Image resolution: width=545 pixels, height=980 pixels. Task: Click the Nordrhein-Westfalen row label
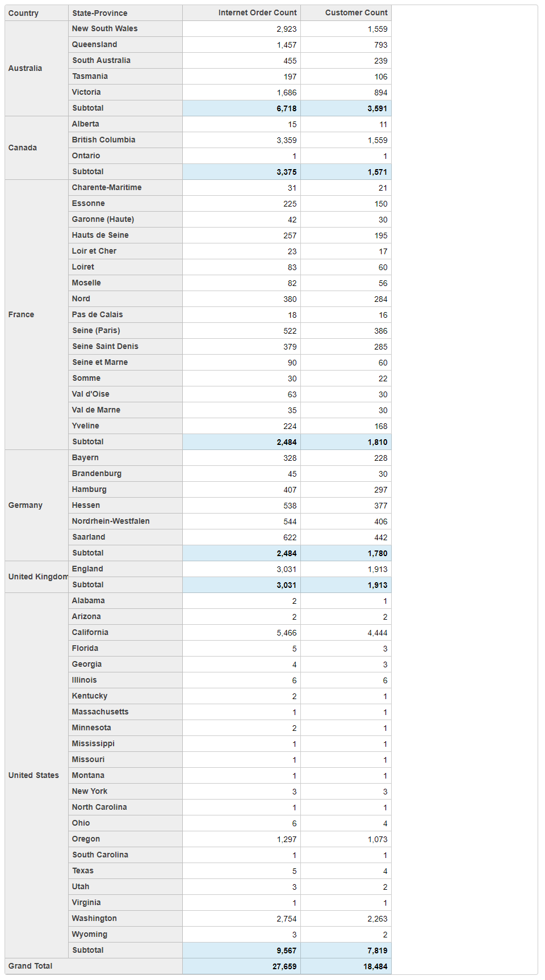pyautogui.click(x=111, y=521)
